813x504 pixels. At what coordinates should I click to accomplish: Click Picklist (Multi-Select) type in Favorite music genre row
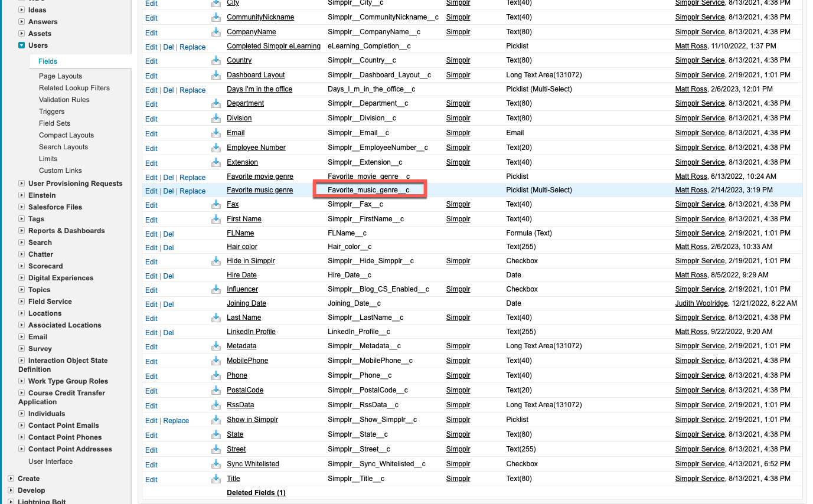click(x=539, y=190)
